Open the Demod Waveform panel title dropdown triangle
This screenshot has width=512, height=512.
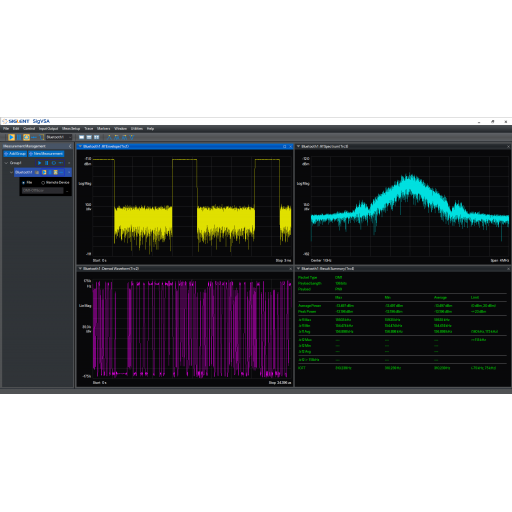(x=80, y=268)
